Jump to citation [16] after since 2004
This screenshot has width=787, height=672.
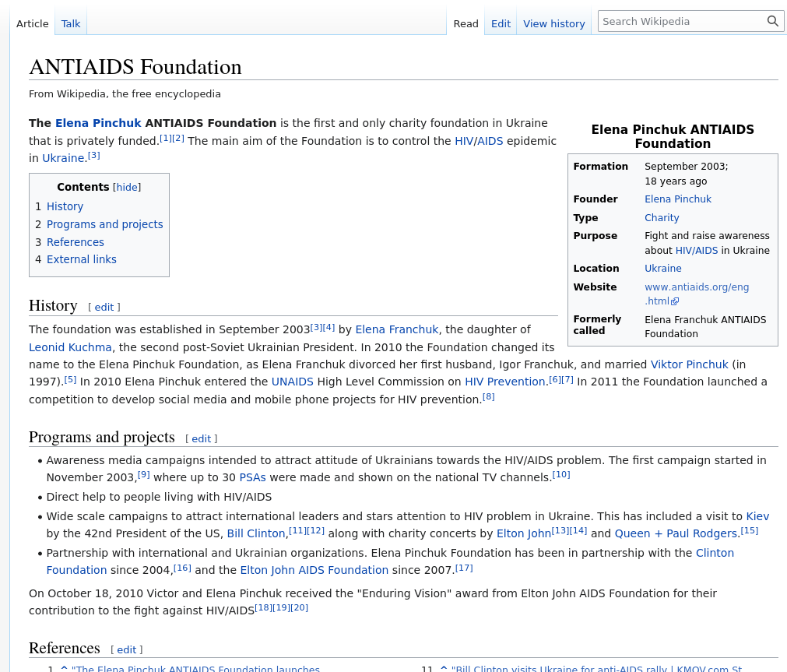click(x=182, y=568)
